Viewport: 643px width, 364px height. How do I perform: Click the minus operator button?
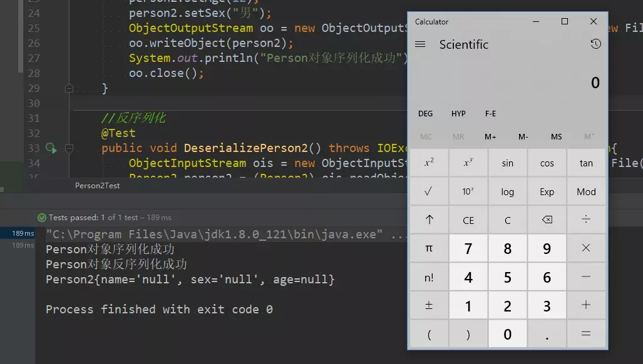coord(586,277)
